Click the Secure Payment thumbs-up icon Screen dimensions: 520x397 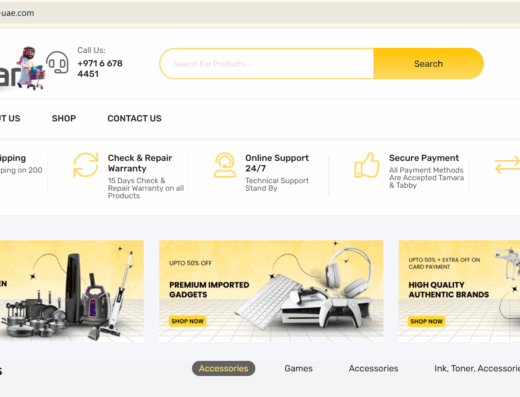(x=367, y=165)
